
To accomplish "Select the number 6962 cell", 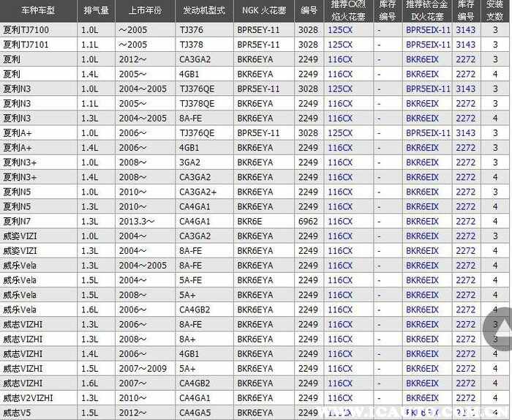I will coord(308,222).
